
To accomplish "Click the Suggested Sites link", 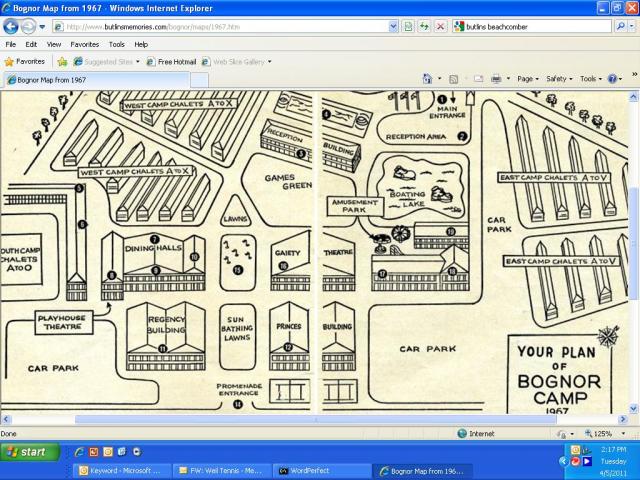I will (x=105, y=61).
